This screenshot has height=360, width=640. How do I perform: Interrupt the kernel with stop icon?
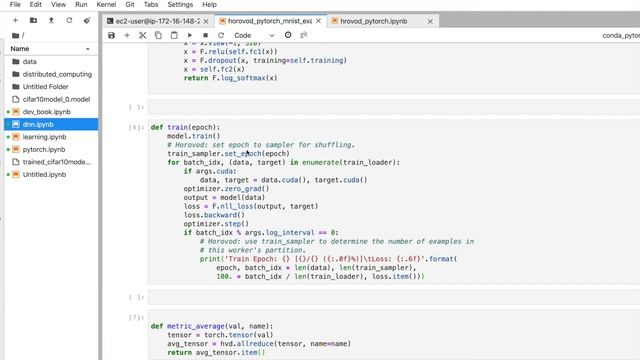tap(205, 36)
